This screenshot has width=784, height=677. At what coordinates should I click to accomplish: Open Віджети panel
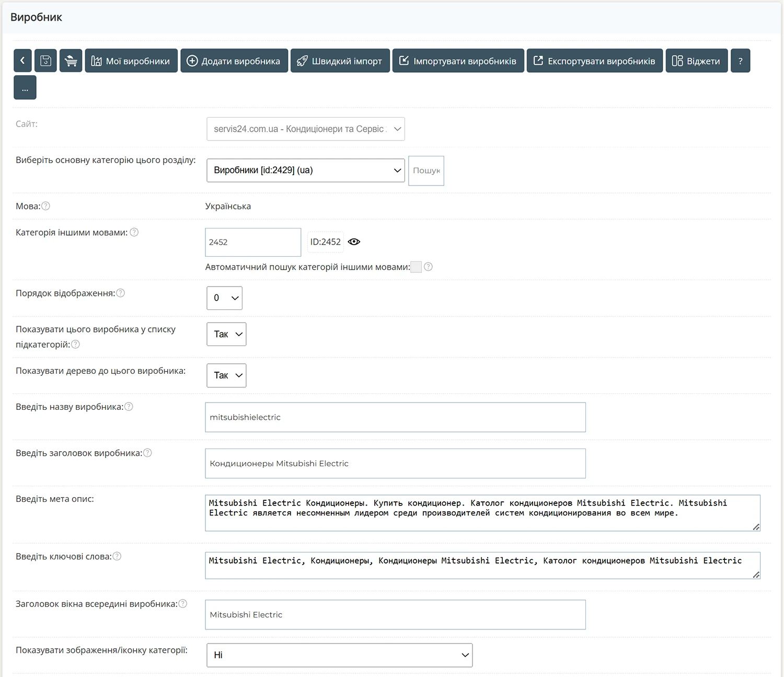(x=697, y=61)
